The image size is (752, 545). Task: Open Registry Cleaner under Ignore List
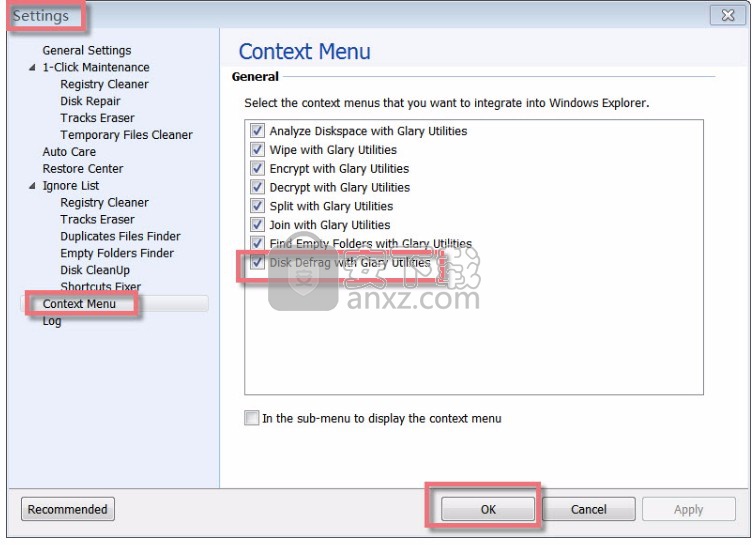click(x=105, y=202)
